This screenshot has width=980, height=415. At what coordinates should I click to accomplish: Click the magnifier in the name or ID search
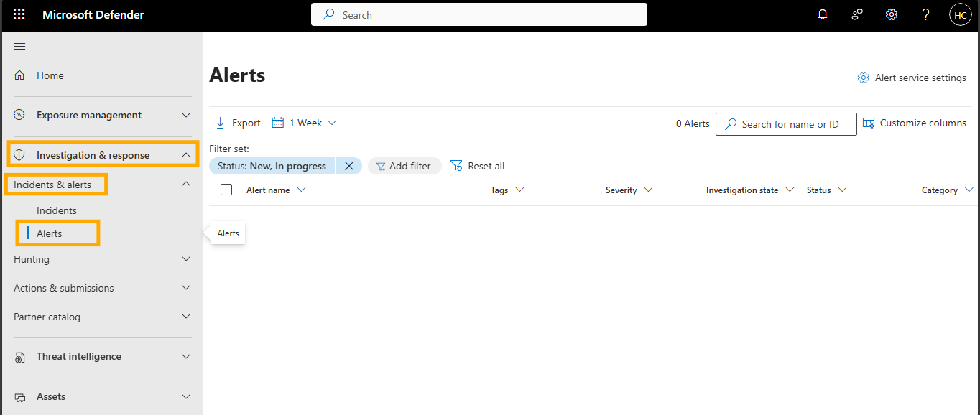(731, 124)
